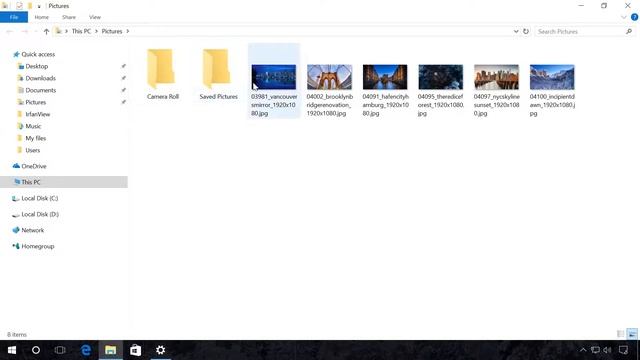The width and height of the screenshot is (640, 360).
Task: Refresh the Pictures folder
Action: pyautogui.click(x=526, y=31)
